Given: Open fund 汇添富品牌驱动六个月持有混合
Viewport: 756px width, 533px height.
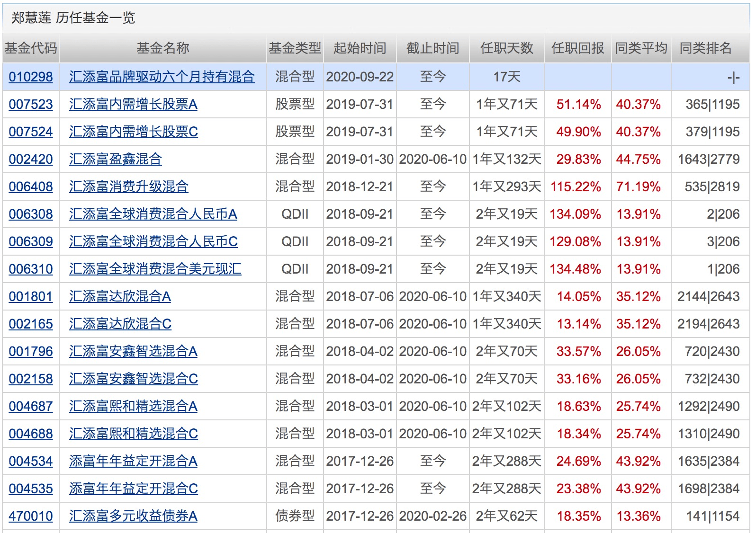Looking at the screenshot, I should tap(162, 77).
